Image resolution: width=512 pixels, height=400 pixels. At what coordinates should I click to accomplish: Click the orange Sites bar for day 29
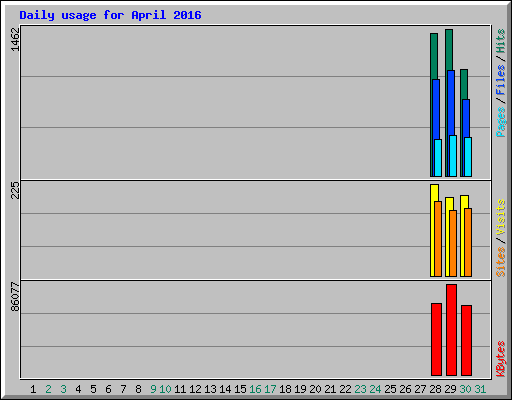coord(453,243)
